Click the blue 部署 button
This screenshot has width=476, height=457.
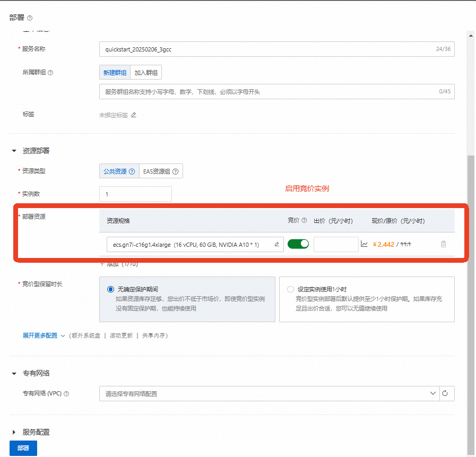coord(23,448)
